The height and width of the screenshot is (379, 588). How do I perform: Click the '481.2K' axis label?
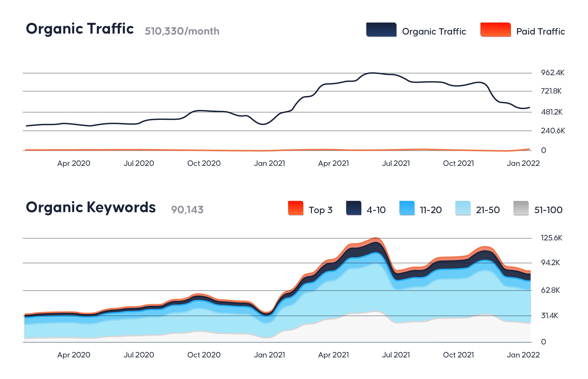point(552,112)
